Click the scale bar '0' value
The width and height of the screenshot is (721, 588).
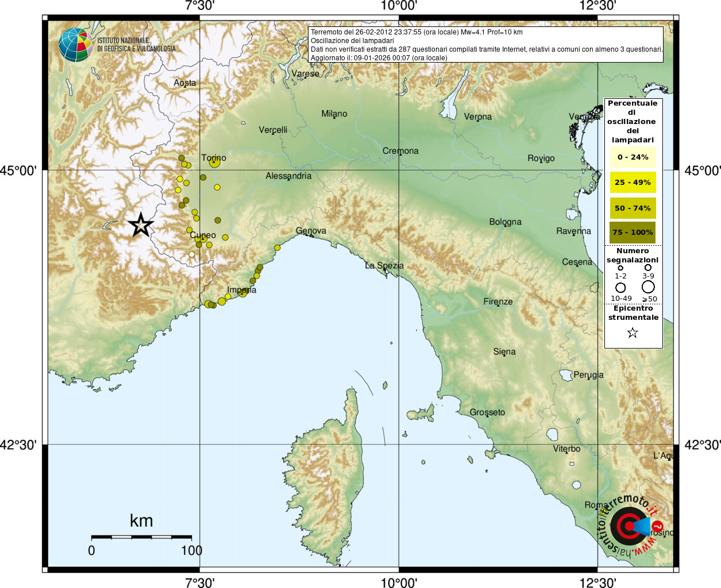(91, 550)
